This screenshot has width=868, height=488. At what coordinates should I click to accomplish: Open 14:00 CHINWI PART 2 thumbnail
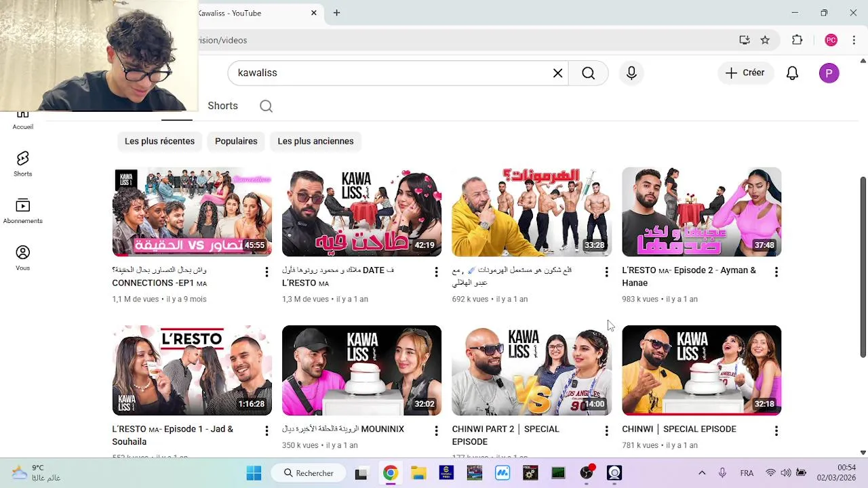pyautogui.click(x=532, y=370)
